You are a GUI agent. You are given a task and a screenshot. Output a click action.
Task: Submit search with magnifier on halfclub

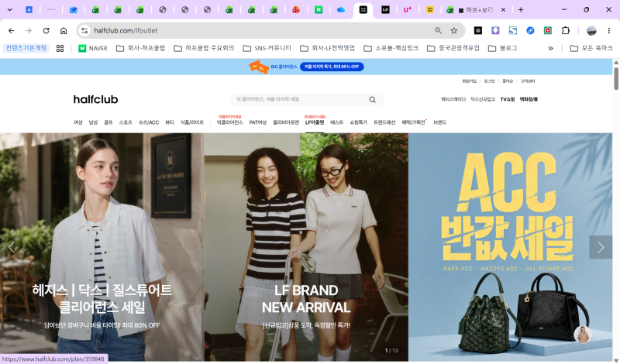coord(372,100)
